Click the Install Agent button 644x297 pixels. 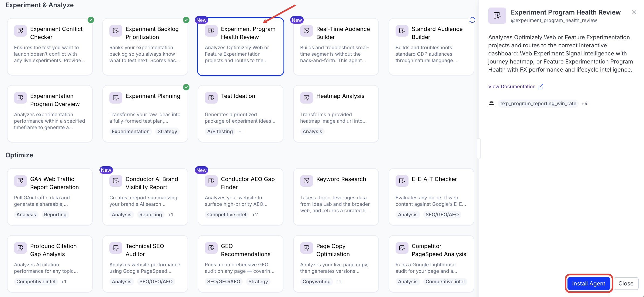point(588,283)
